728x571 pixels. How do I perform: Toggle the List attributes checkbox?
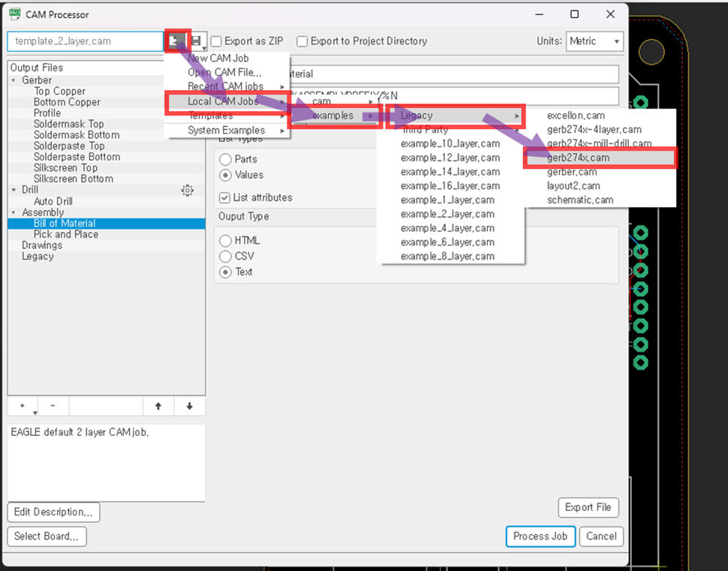[x=224, y=198]
